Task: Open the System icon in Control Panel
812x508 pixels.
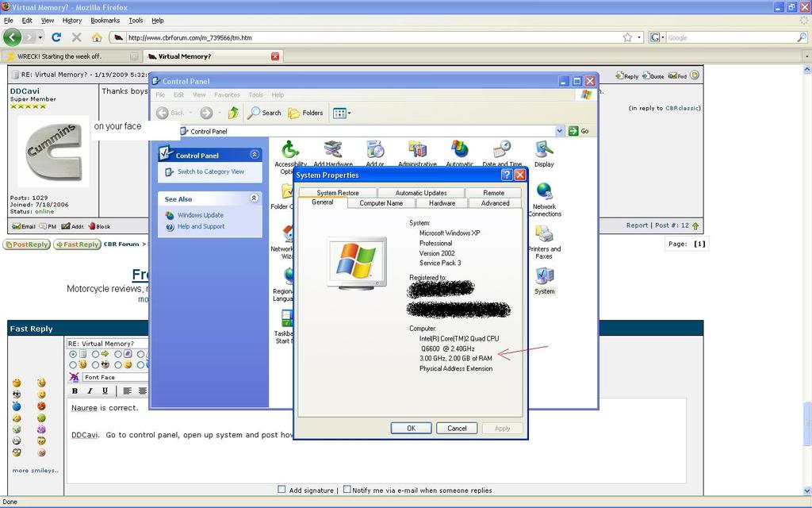Action: click(544, 281)
